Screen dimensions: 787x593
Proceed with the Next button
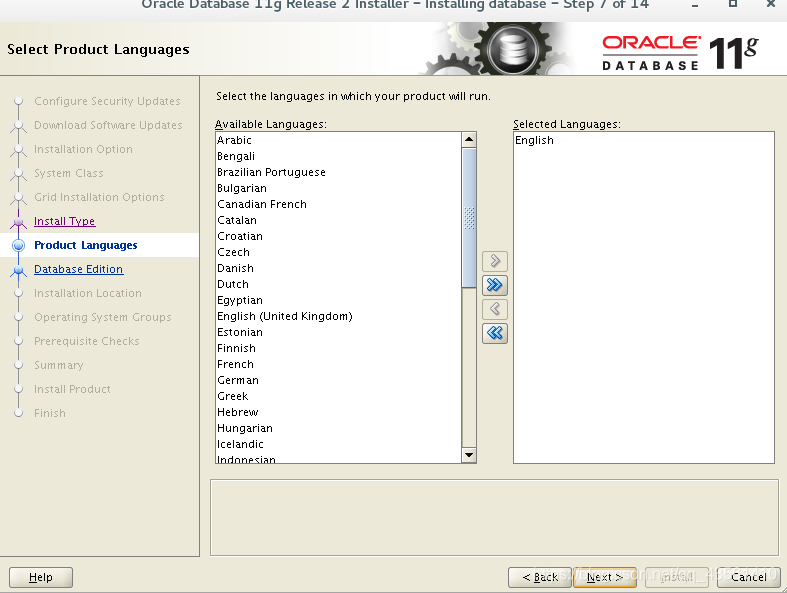click(x=605, y=577)
